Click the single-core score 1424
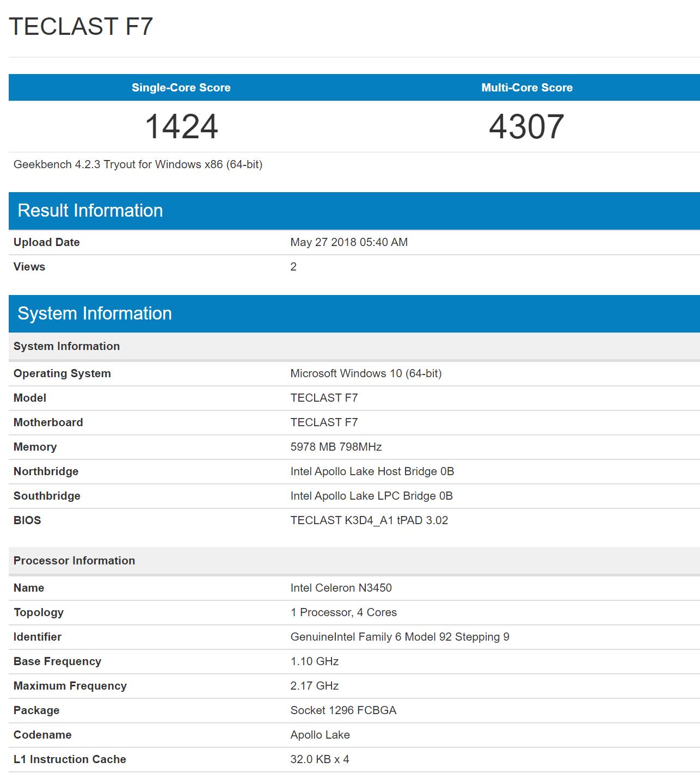This screenshot has height=774, width=700. (181, 126)
